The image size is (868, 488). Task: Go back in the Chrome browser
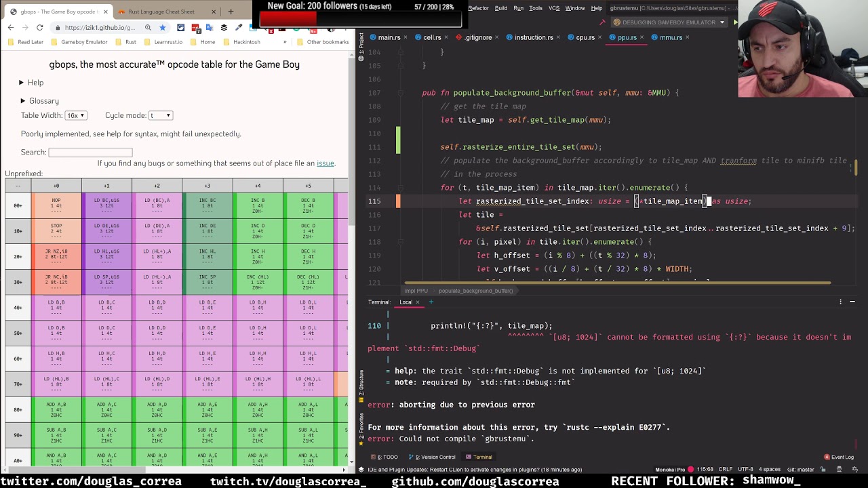point(11,27)
